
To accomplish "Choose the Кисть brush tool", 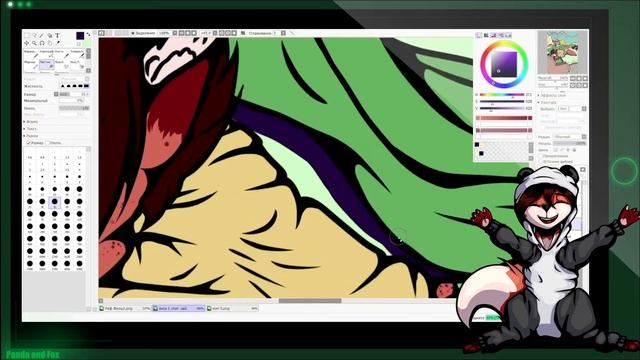I will [x=61, y=53].
